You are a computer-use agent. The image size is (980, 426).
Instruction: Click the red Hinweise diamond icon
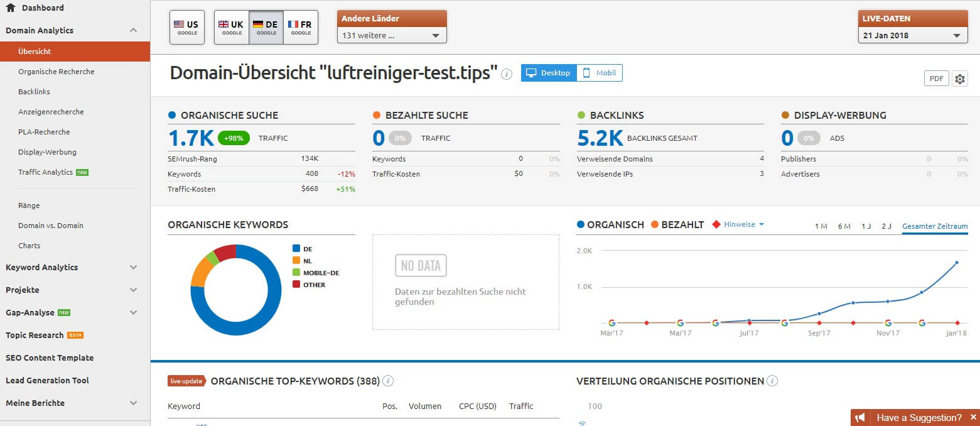[x=716, y=224]
